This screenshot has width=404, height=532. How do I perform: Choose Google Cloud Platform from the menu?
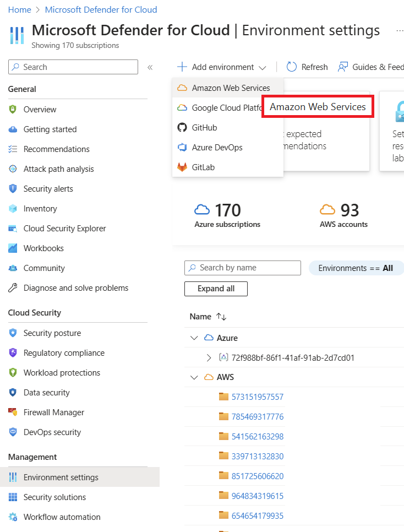coord(217,107)
